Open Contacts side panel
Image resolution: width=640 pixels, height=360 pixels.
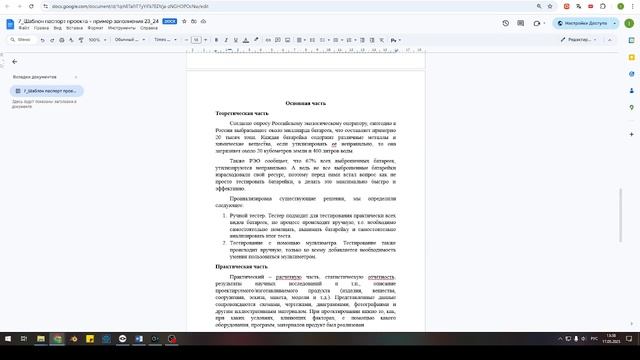point(631,91)
